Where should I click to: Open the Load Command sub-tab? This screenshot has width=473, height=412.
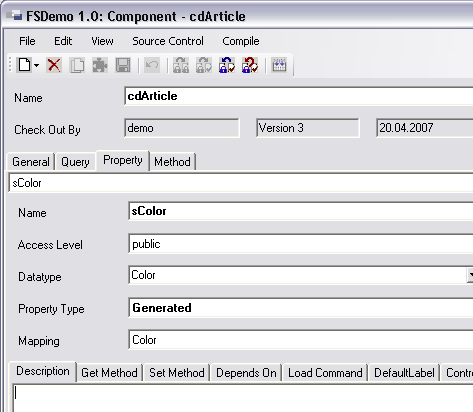click(x=325, y=373)
